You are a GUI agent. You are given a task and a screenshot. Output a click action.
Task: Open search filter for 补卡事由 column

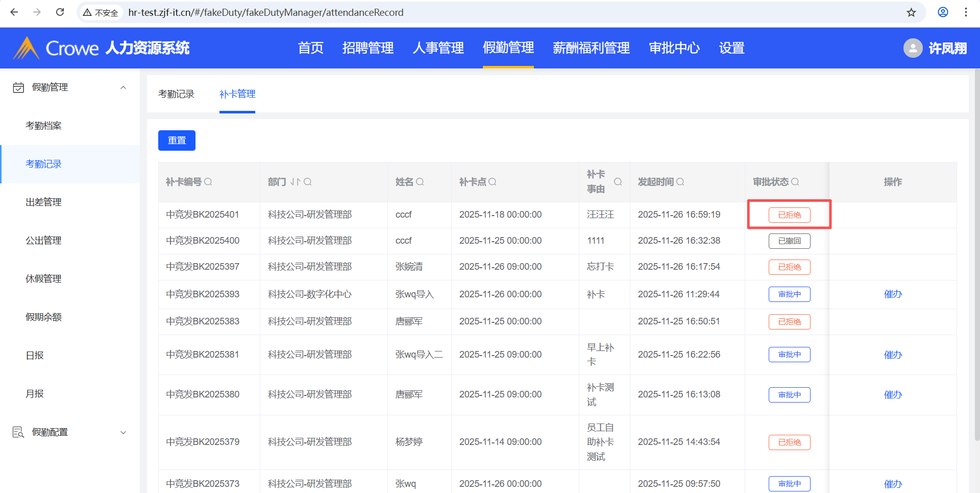point(618,182)
